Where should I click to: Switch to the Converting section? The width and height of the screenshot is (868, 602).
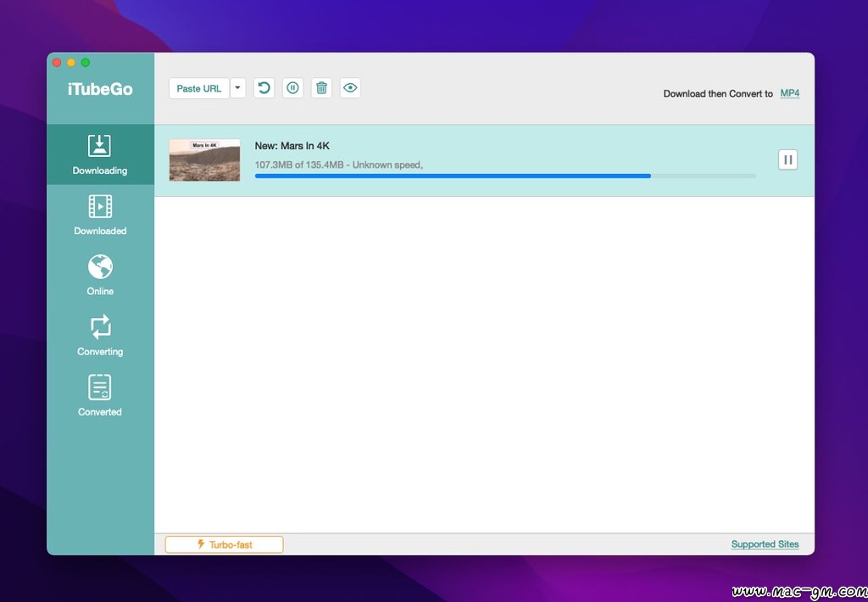[100, 336]
